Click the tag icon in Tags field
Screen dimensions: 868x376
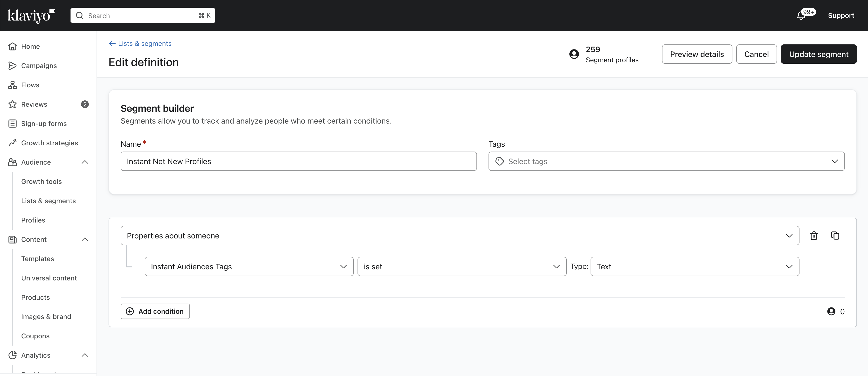(499, 161)
